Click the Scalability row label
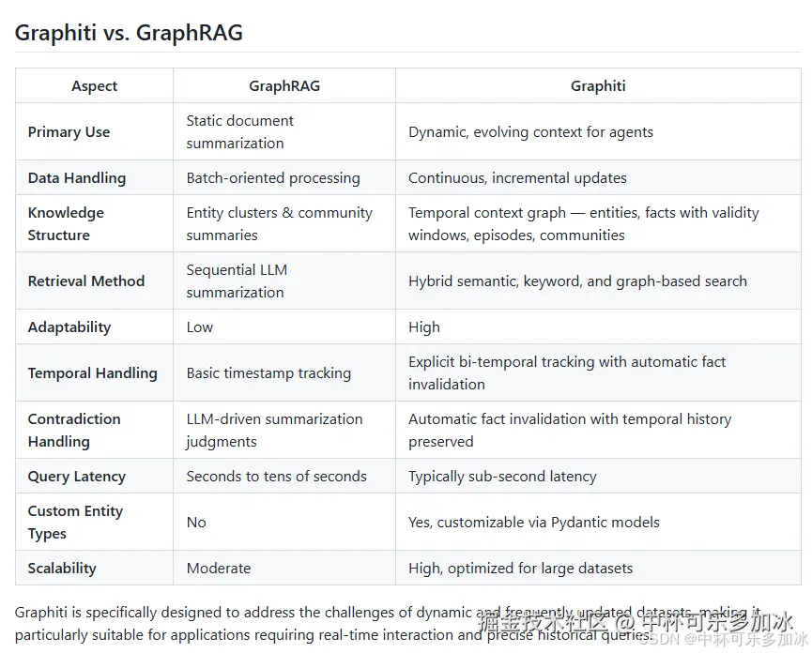 click(62, 569)
